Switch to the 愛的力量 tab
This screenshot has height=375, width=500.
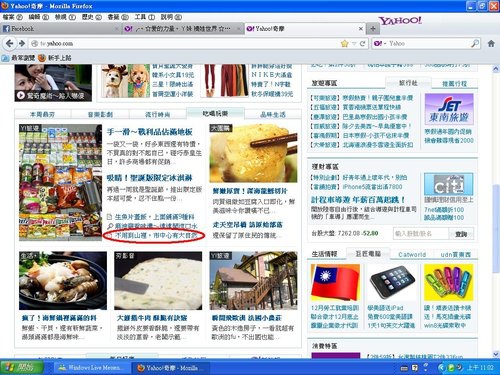pyautogui.click(x=183, y=29)
